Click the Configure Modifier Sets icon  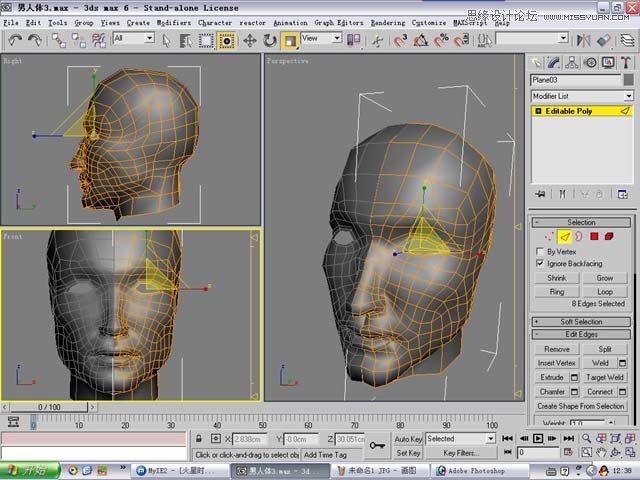(x=623, y=194)
